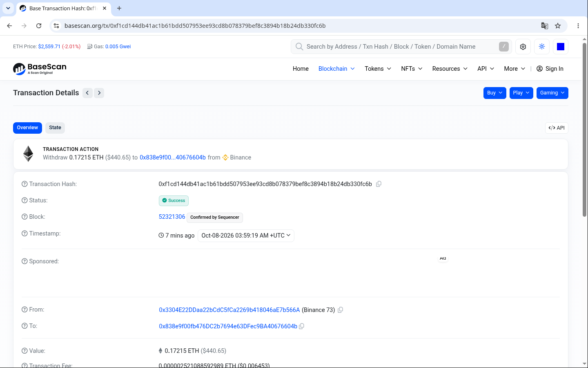
Task: Click help icon beside Sponsored
Action: [x=24, y=261]
